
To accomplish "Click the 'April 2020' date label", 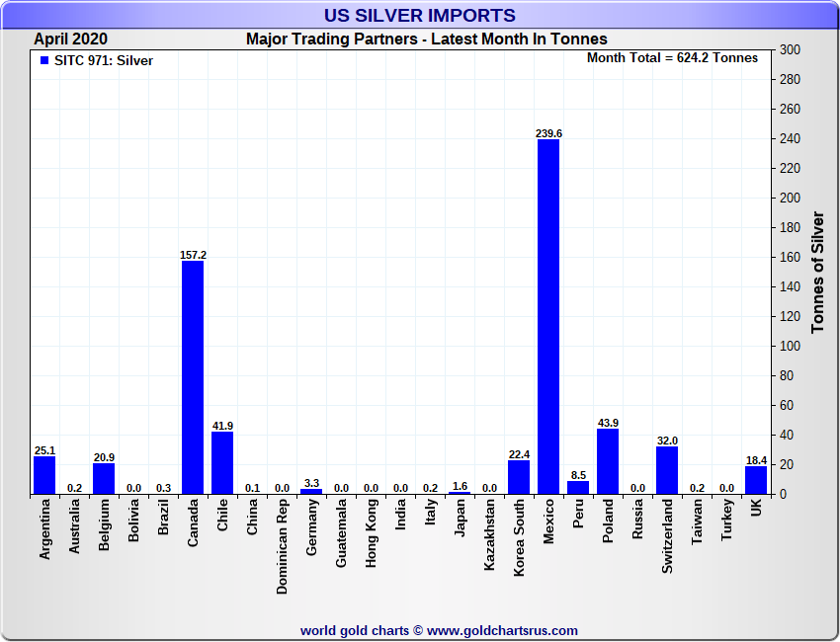I will tap(71, 40).
